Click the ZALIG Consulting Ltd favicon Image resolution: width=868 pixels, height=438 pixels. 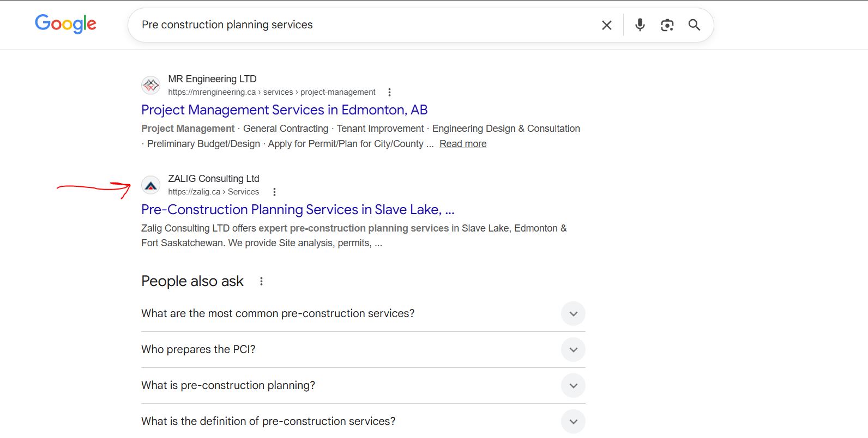[x=151, y=185]
